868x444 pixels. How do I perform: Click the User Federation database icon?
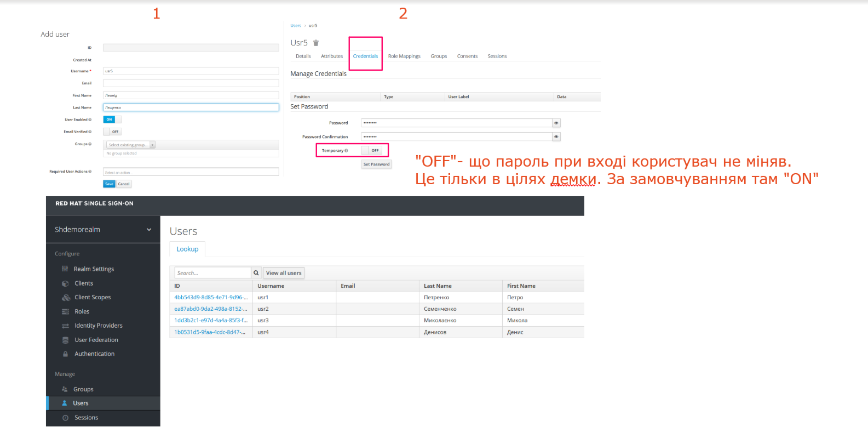pos(66,340)
